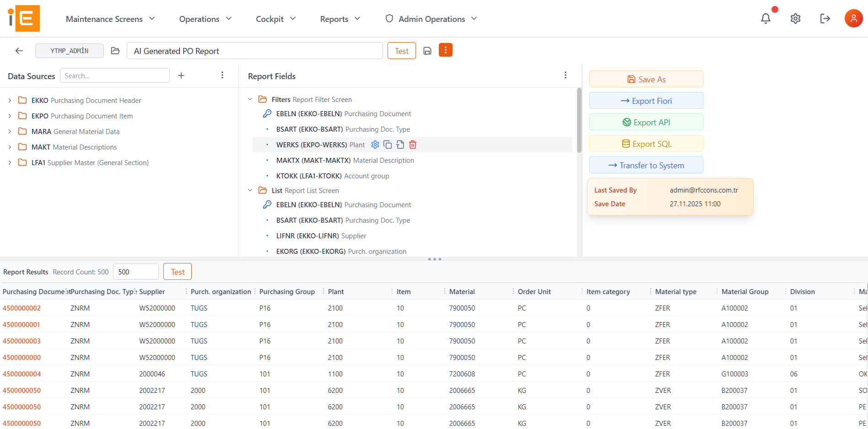Screen dimensions: 868x429
Task: Open Cockpit menu
Action: [276, 19]
